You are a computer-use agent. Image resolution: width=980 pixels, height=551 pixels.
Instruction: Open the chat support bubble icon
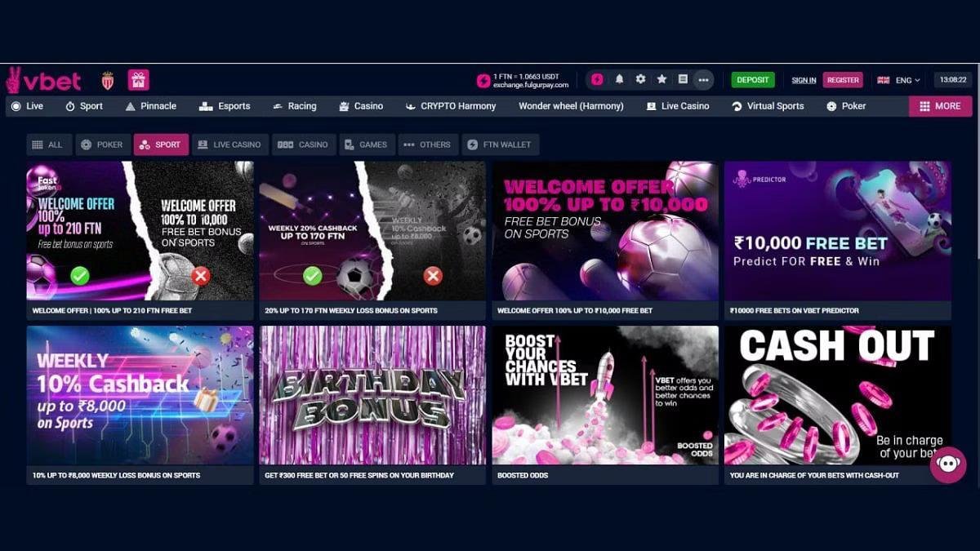click(x=947, y=464)
